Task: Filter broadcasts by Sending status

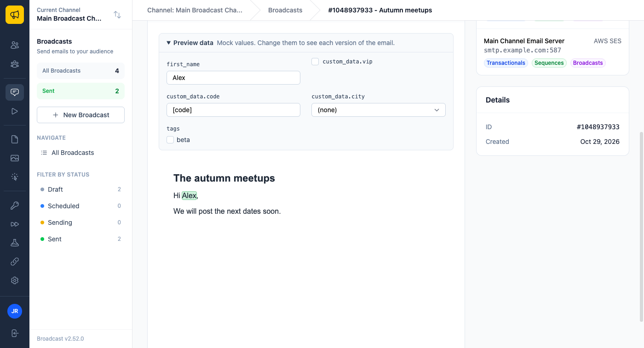Action: [x=80, y=222]
